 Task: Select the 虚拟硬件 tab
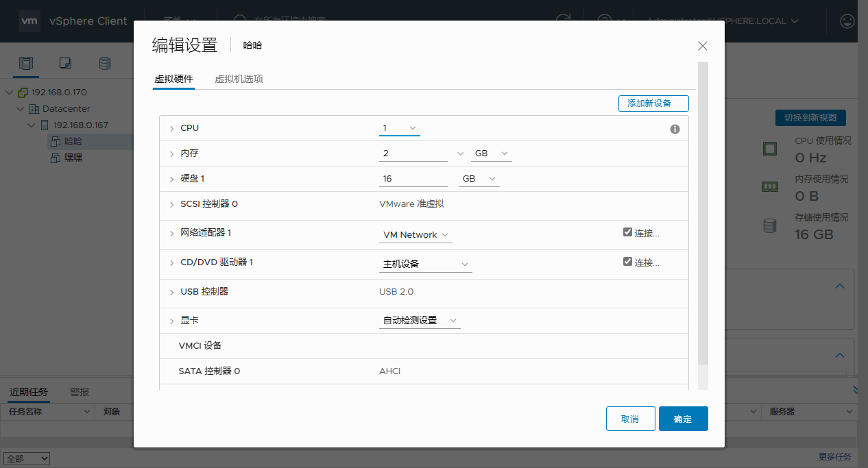[x=173, y=79]
